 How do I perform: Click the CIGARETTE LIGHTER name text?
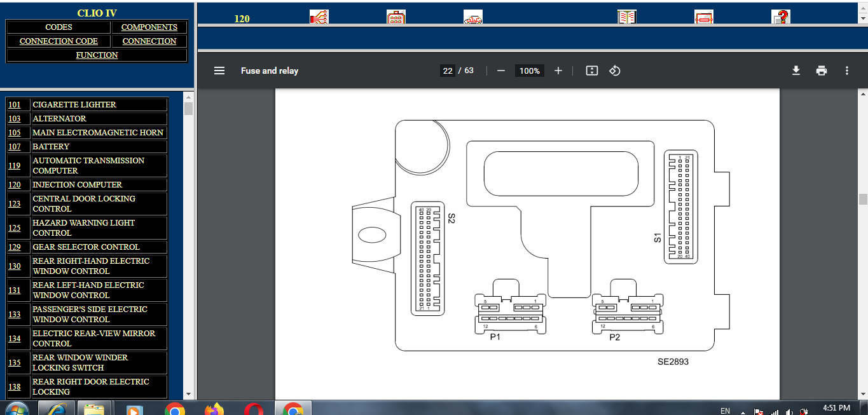click(74, 105)
